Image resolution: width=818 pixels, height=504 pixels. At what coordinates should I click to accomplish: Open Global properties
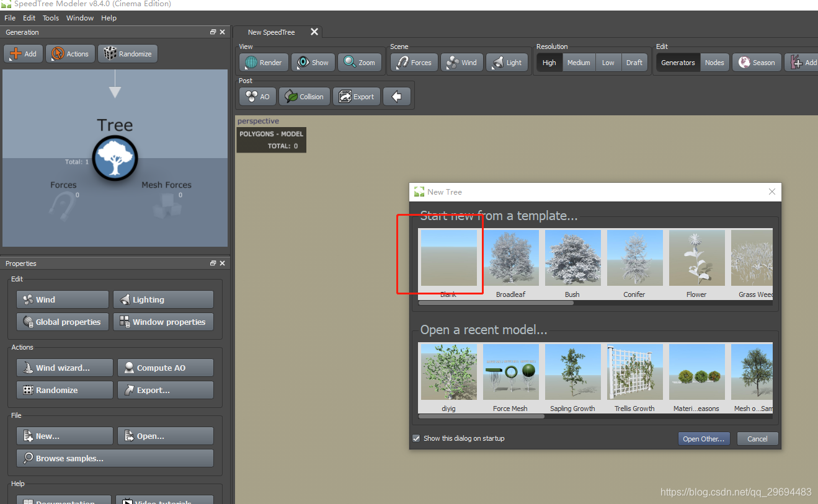pos(63,322)
